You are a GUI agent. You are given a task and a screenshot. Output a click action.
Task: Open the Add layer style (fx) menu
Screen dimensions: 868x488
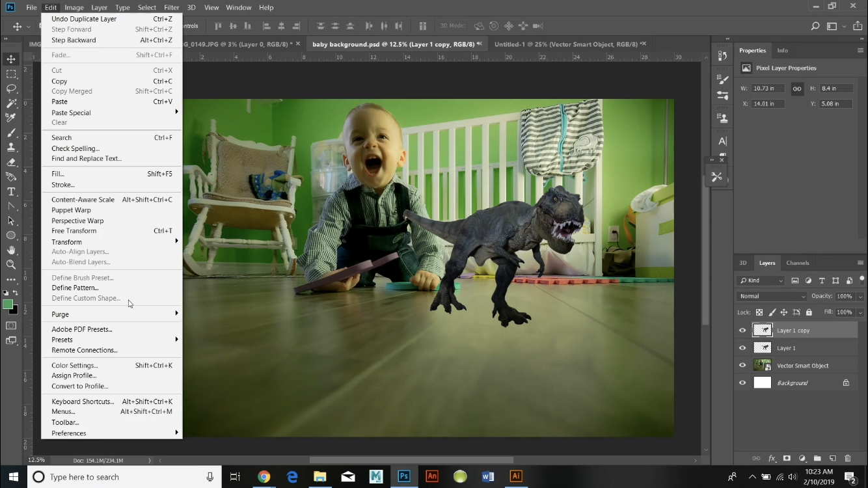click(772, 459)
